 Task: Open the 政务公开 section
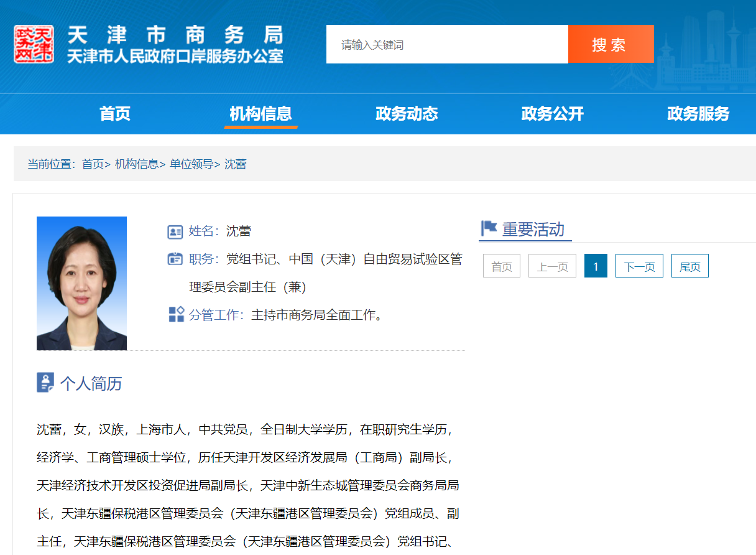coord(552,114)
